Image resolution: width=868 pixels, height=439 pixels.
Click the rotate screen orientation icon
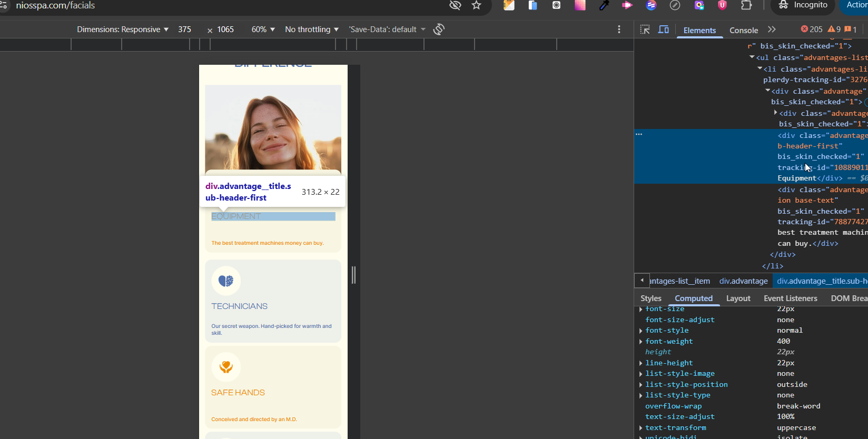pyautogui.click(x=439, y=29)
